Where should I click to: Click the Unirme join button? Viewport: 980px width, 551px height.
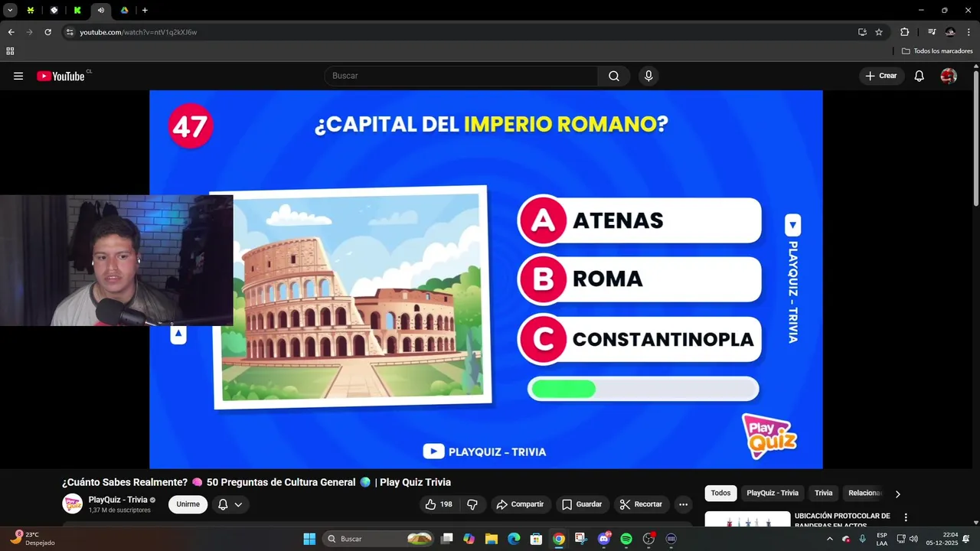pyautogui.click(x=188, y=504)
